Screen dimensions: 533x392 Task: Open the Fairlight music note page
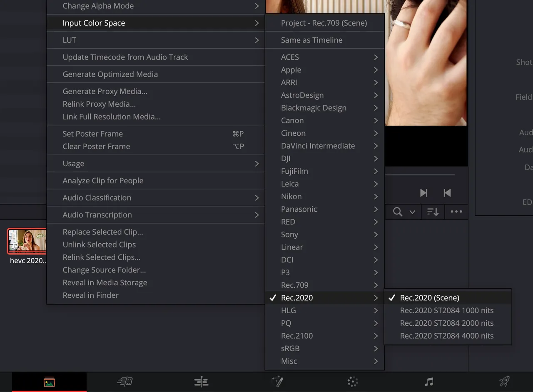429,381
